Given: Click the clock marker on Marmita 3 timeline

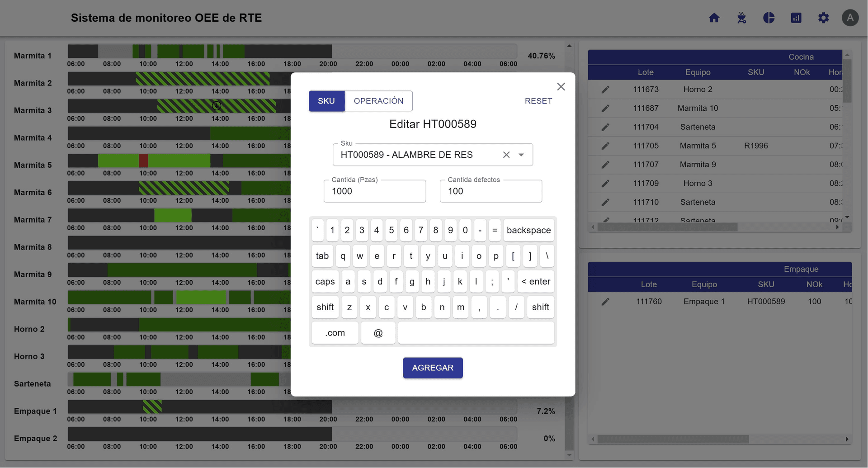Looking at the screenshot, I should (217, 105).
